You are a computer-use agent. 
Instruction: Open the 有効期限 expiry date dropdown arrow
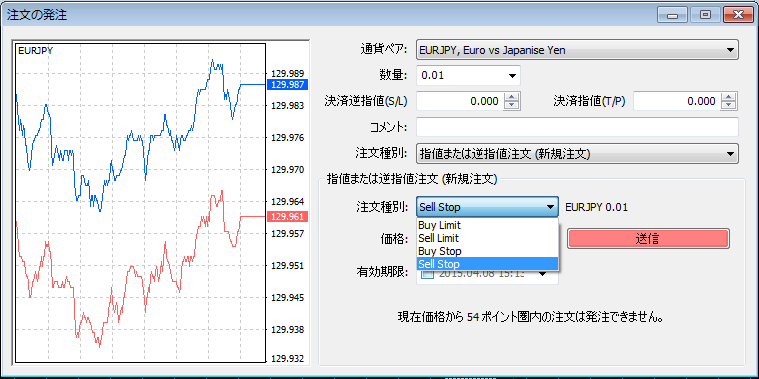[x=543, y=274]
